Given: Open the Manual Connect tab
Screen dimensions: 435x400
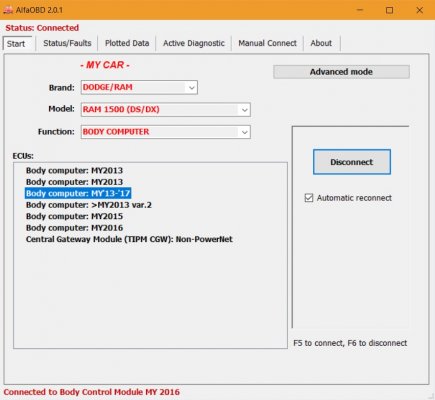Looking at the screenshot, I should [267, 43].
